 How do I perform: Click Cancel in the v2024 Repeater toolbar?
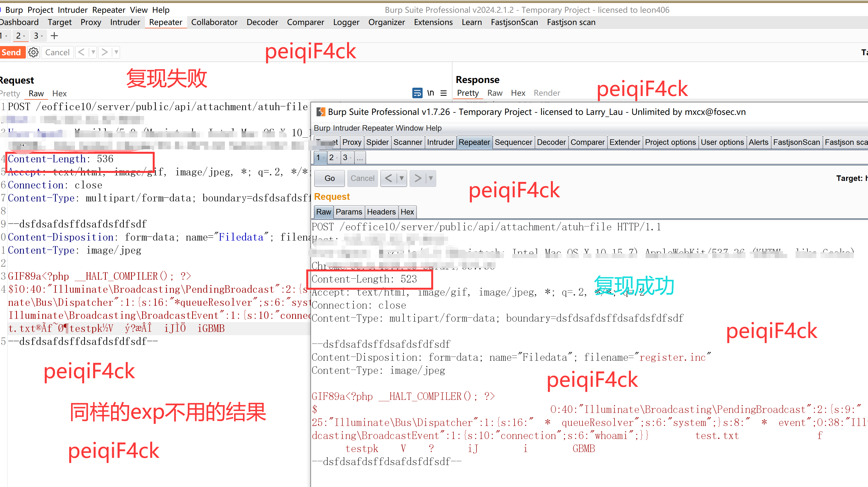[57, 52]
